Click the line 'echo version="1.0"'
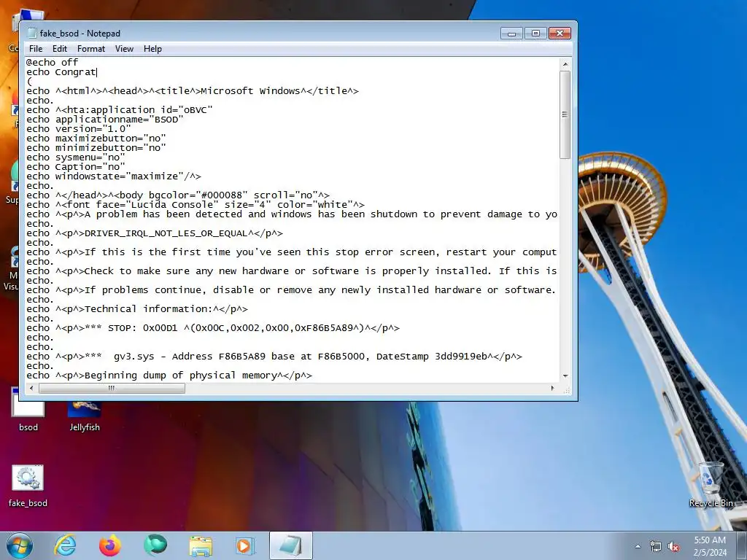The height and width of the screenshot is (560, 747). pos(79,129)
